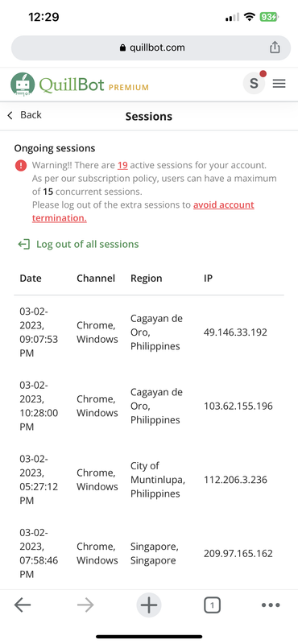
Task: Select the QuillBot Premium wordmark
Action: tap(93, 85)
